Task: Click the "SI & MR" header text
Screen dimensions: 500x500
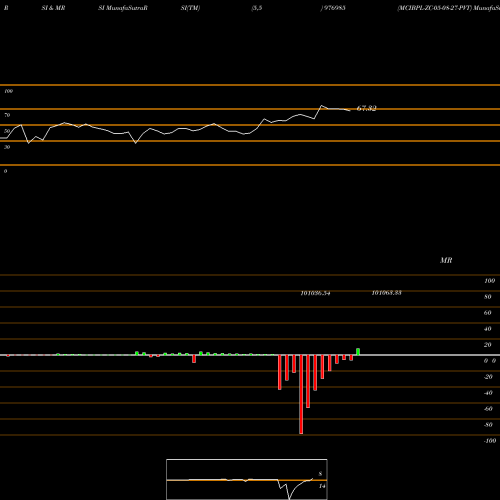Action: (x=53, y=8)
